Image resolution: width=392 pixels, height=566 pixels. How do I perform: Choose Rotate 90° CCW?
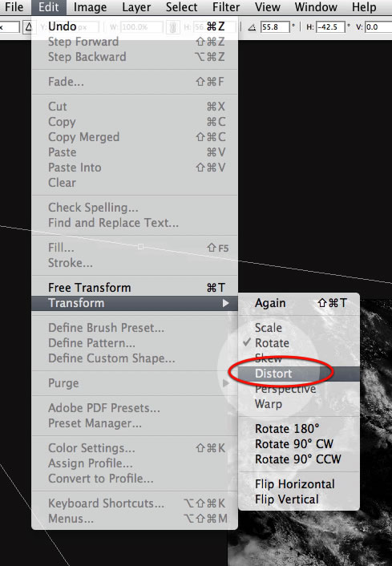[297, 459]
